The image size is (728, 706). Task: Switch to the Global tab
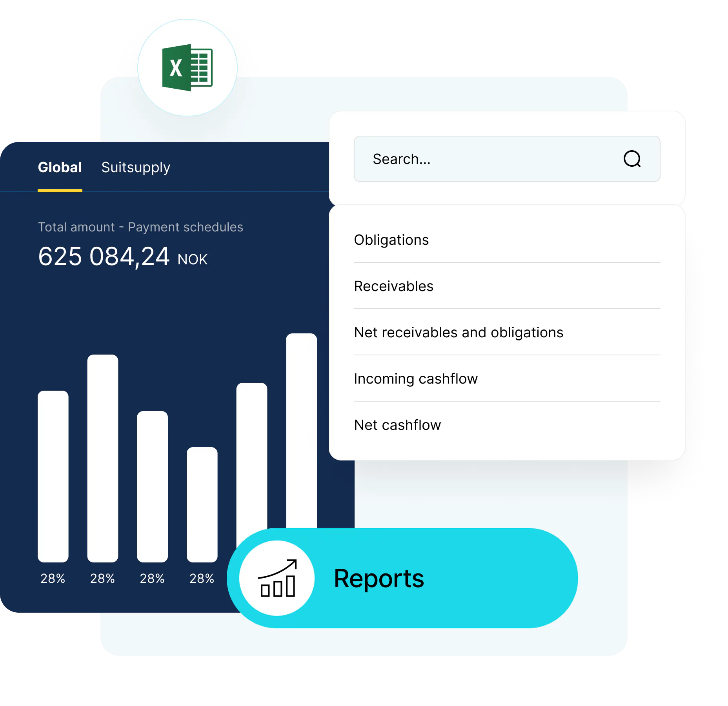(x=60, y=167)
